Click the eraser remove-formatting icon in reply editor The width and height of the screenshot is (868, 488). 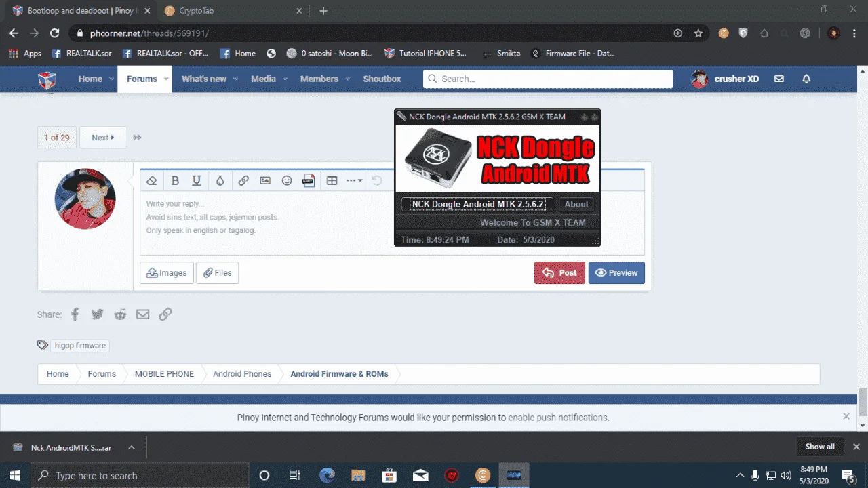[x=152, y=180]
